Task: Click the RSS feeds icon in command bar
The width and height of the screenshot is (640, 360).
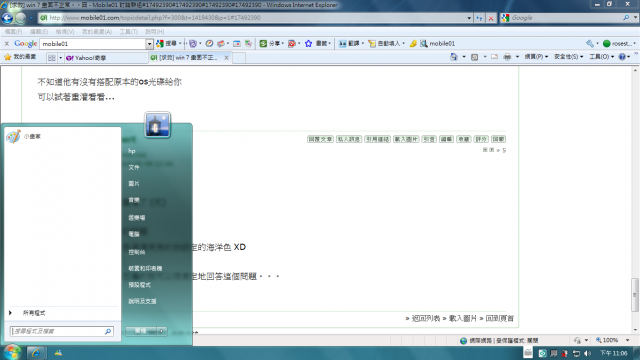Action: [x=474, y=57]
